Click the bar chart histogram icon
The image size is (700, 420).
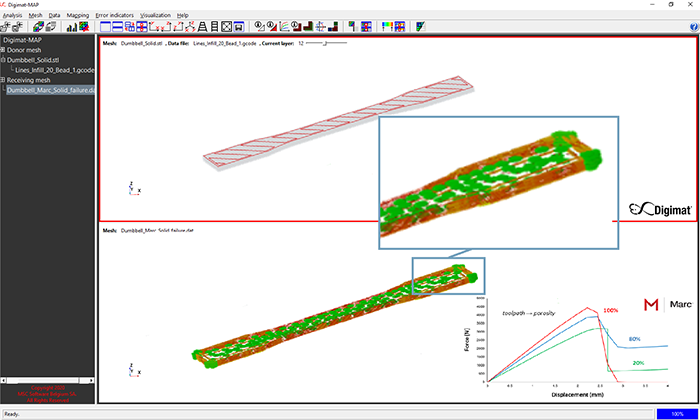coord(73,26)
